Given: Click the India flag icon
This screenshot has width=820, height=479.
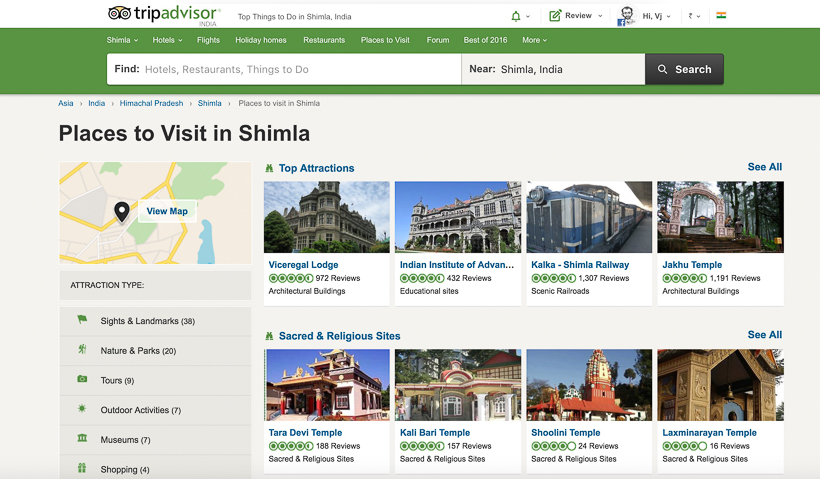Looking at the screenshot, I should point(721,15).
